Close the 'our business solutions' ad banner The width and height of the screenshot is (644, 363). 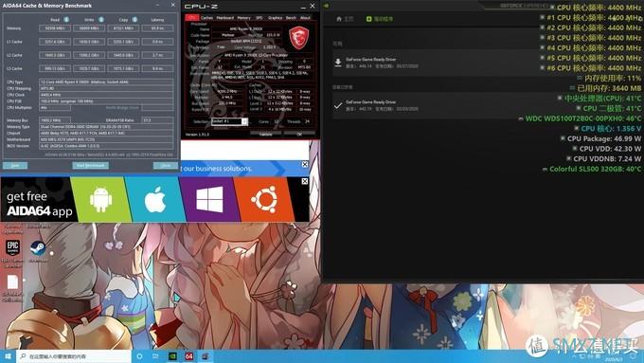(305, 164)
